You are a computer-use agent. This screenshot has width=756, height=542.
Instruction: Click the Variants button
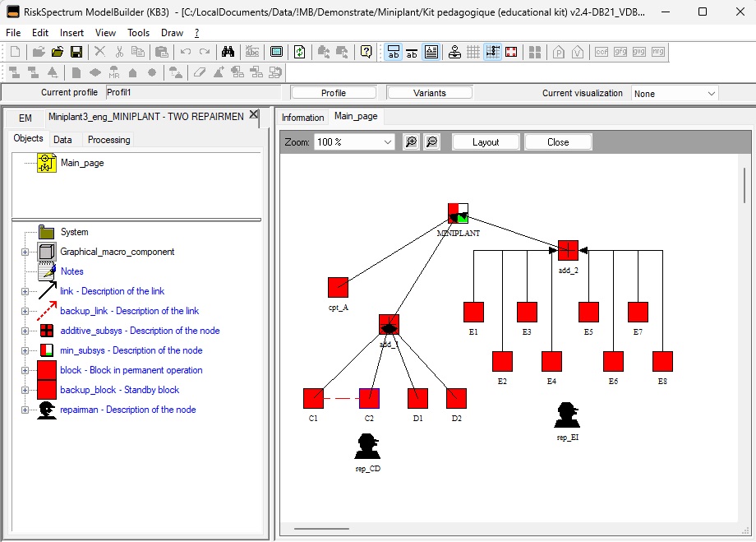click(x=429, y=92)
